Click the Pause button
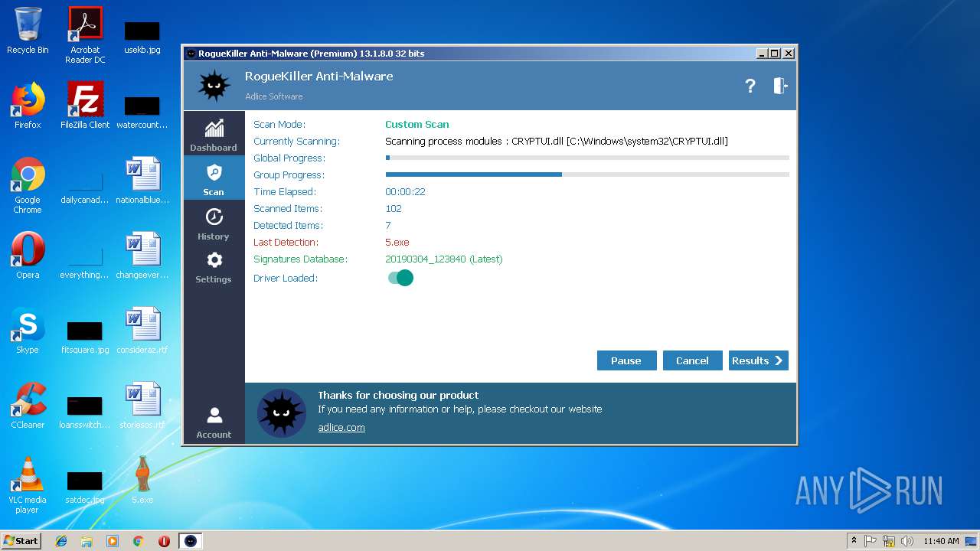 pyautogui.click(x=626, y=360)
